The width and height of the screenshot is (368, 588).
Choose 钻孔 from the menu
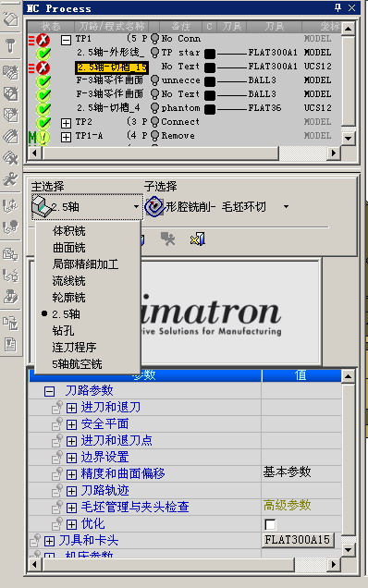click(63, 331)
